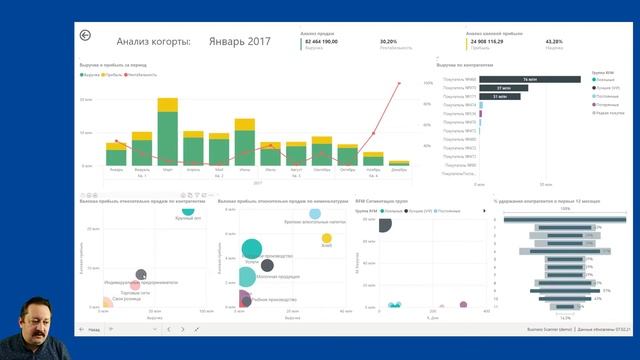Select the 31 млн buyer bar
Image resolution: width=640 pixels, height=360 pixels.
tap(500, 96)
